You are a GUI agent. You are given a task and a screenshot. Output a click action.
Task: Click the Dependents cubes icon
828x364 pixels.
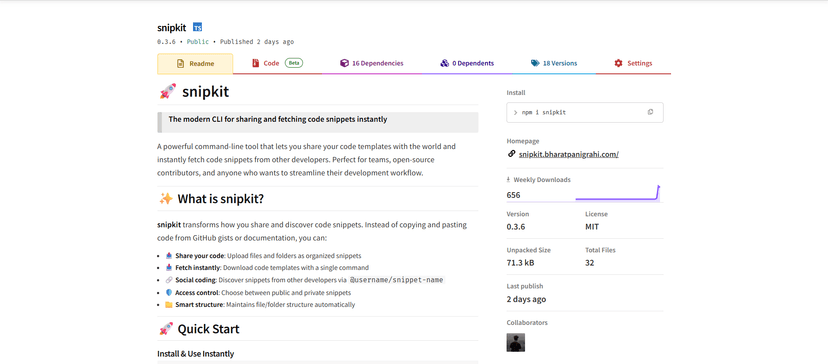445,63
